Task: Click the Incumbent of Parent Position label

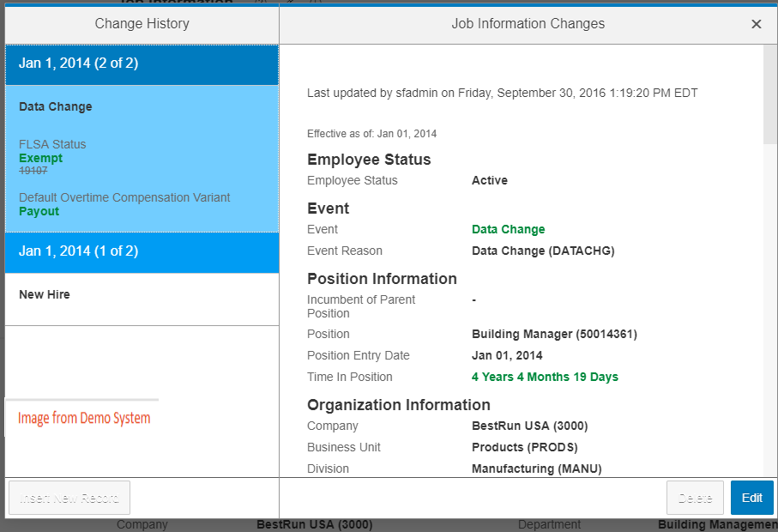Action: point(361,306)
